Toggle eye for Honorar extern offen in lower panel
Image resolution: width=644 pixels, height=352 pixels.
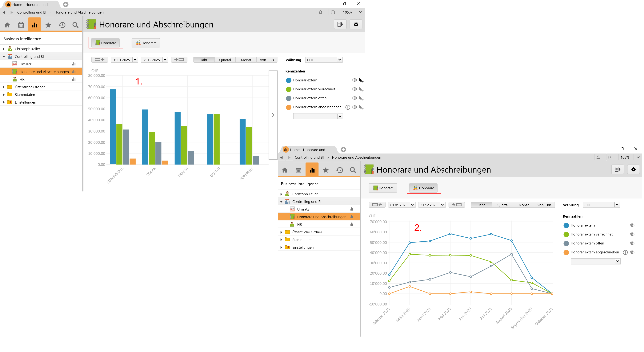click(632, 243)
